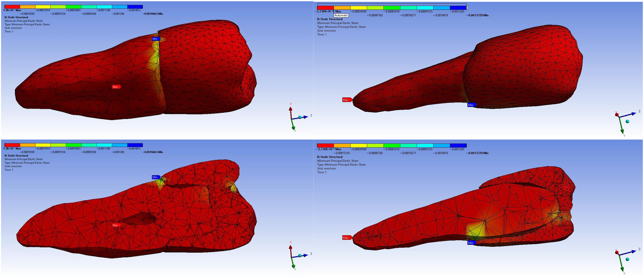This screenshot has height=278, width=644.
Task: Select the red Max tag at root tip, top-right view
Action: click(347, 100)
